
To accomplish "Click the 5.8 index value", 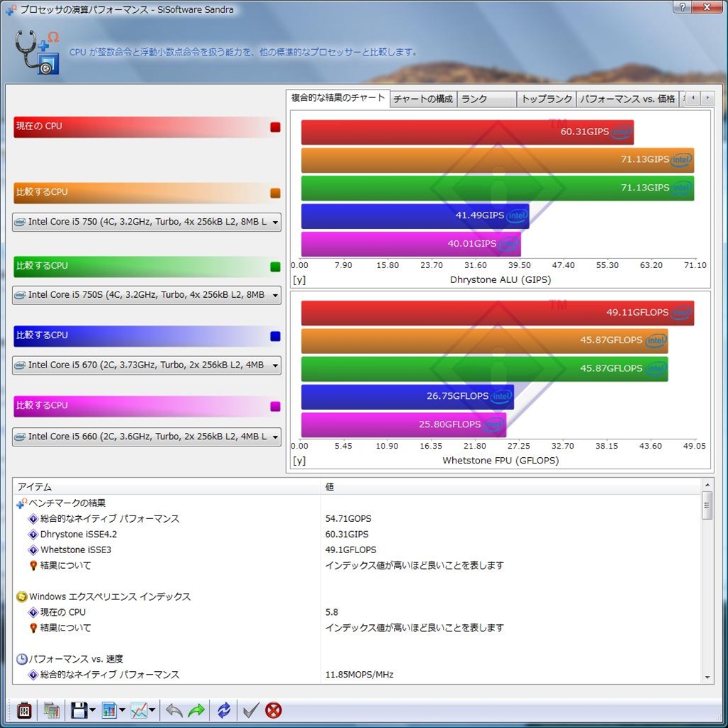I will (x=331, y=612).
